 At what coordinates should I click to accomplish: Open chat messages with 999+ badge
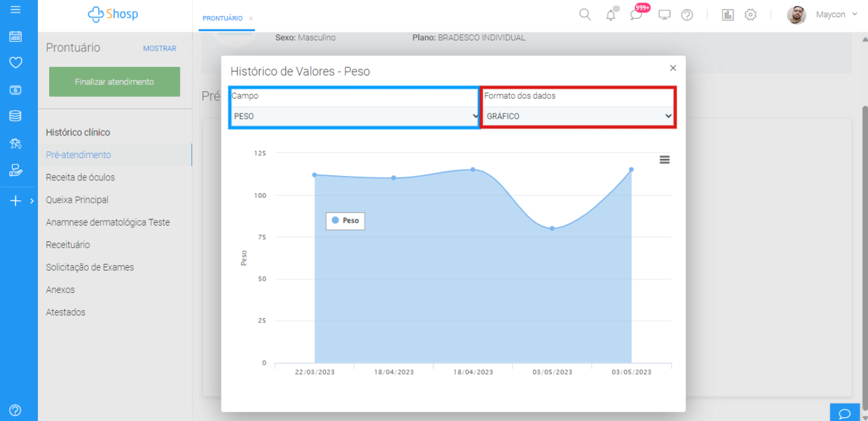(637, 15)
